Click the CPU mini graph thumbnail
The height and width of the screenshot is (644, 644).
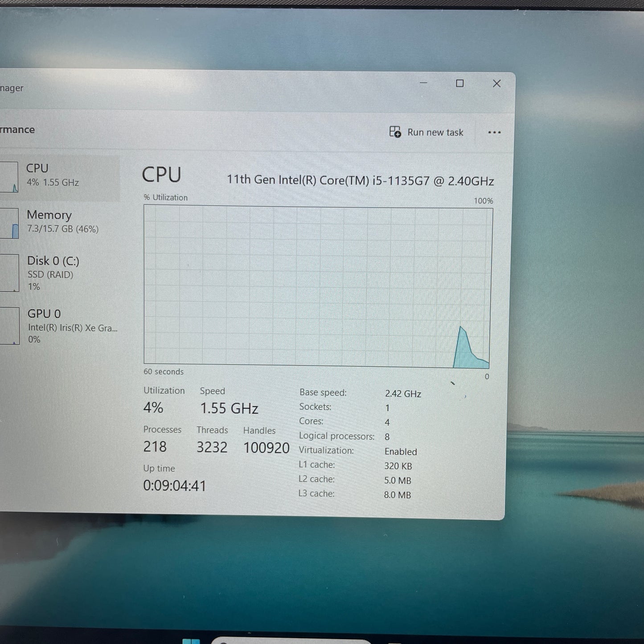9,177
